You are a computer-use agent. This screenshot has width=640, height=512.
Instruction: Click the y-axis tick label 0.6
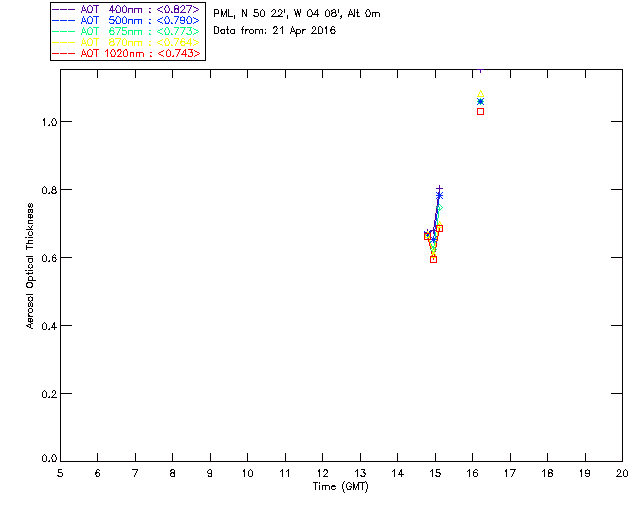tap(49, 258)
